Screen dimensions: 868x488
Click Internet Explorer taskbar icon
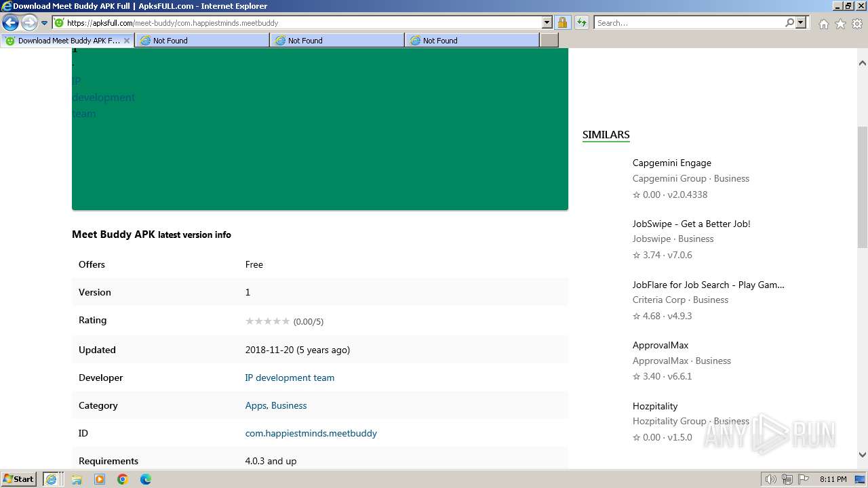click(x=52, y=479)
